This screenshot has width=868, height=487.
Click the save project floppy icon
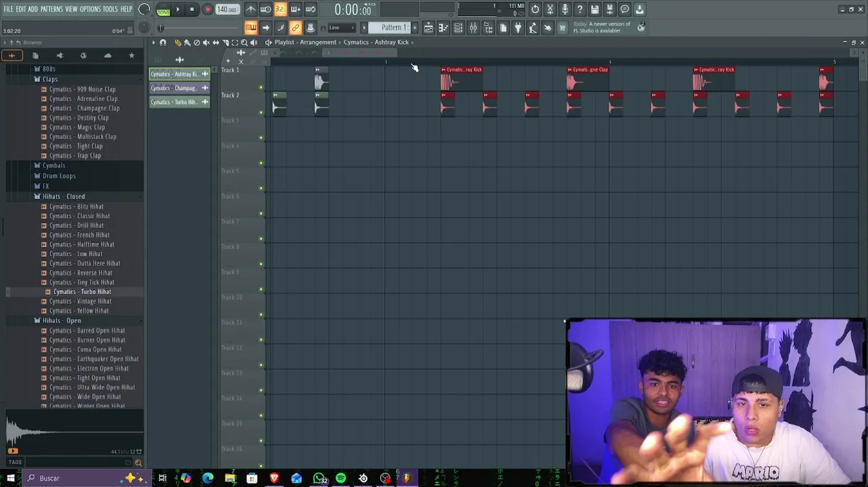click(x=595, y=9)
